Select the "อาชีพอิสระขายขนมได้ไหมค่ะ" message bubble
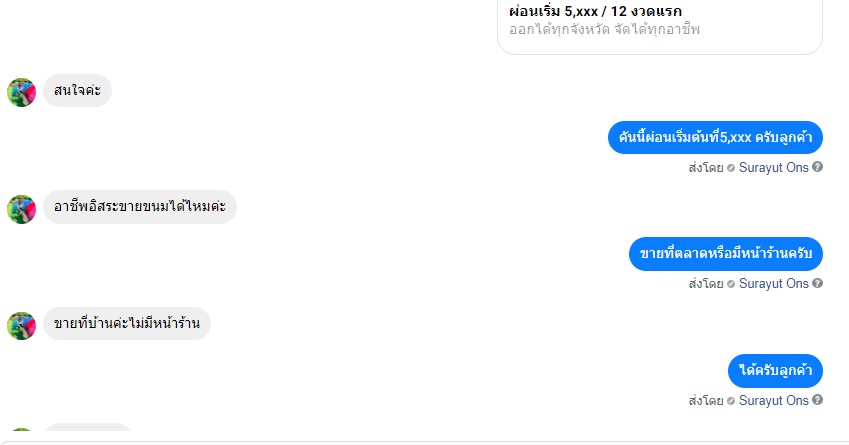 [140, 207]
